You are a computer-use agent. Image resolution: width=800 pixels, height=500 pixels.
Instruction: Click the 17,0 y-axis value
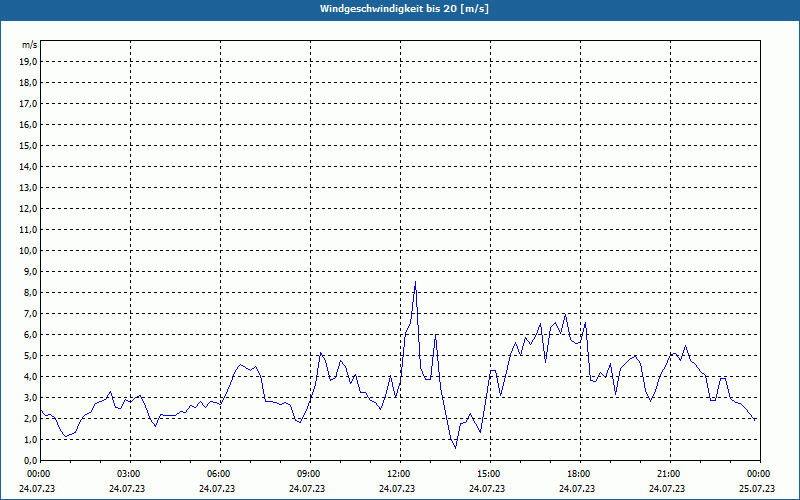coord(28,104)
